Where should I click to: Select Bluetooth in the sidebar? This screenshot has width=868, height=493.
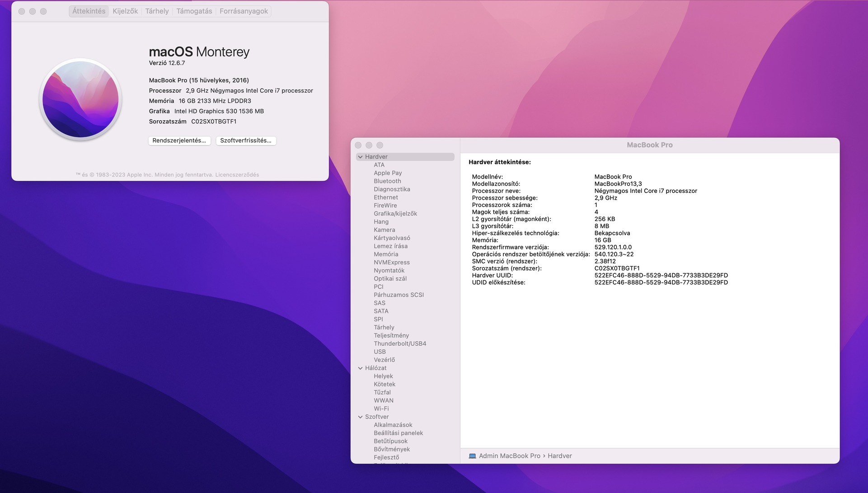[x=387, y=181]
